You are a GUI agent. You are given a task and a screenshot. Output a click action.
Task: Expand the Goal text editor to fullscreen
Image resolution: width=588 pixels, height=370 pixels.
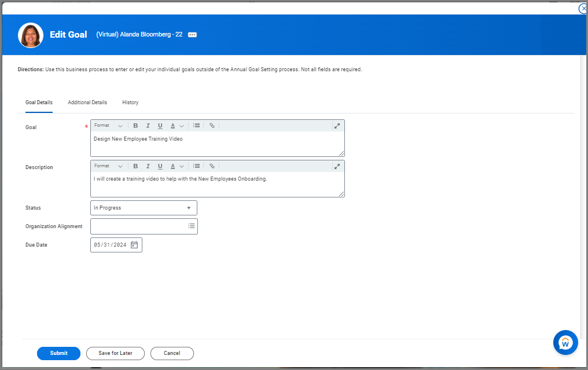click(337, 126)
